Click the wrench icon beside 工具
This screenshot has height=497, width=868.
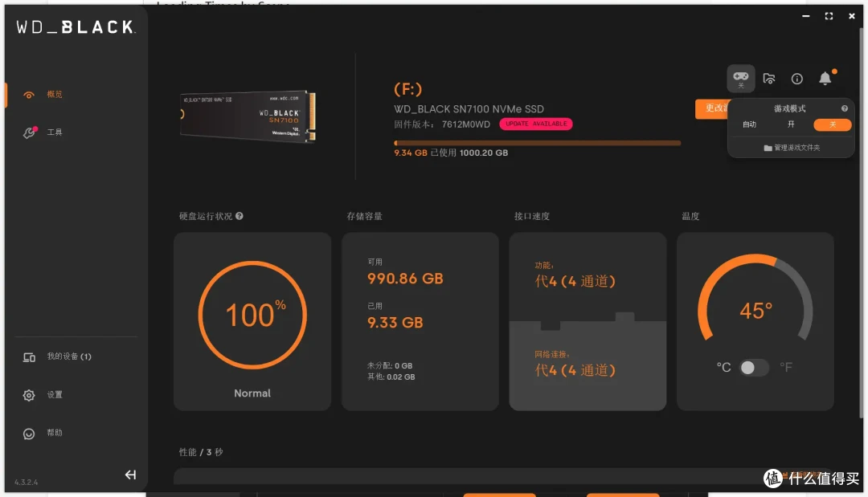tap(30, 132)
